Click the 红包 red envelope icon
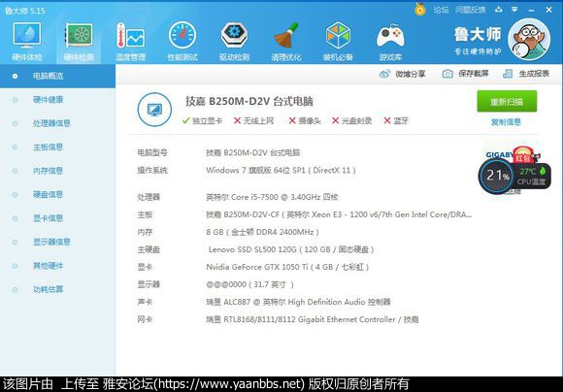 tap(523, 155)
